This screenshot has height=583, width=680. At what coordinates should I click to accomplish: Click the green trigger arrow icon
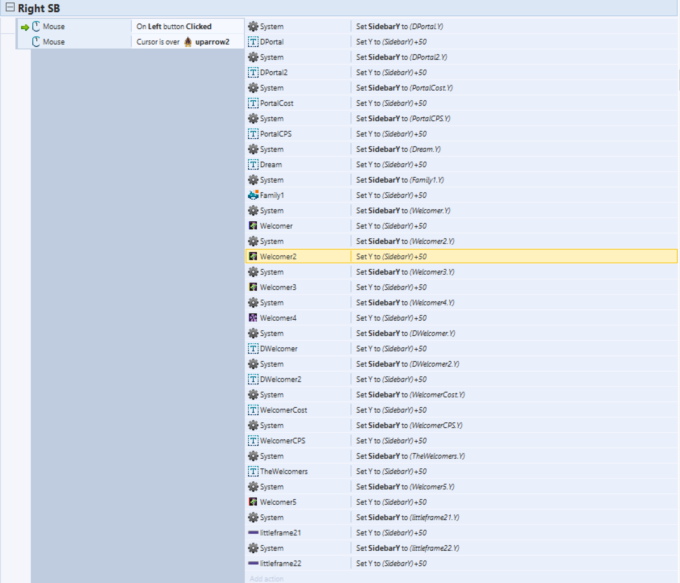coord(25,27)
